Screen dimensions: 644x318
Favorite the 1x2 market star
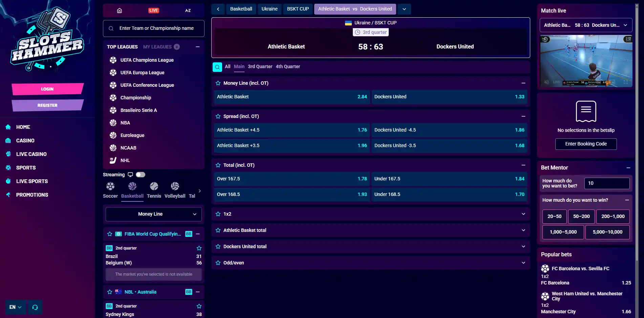point(218,214)
